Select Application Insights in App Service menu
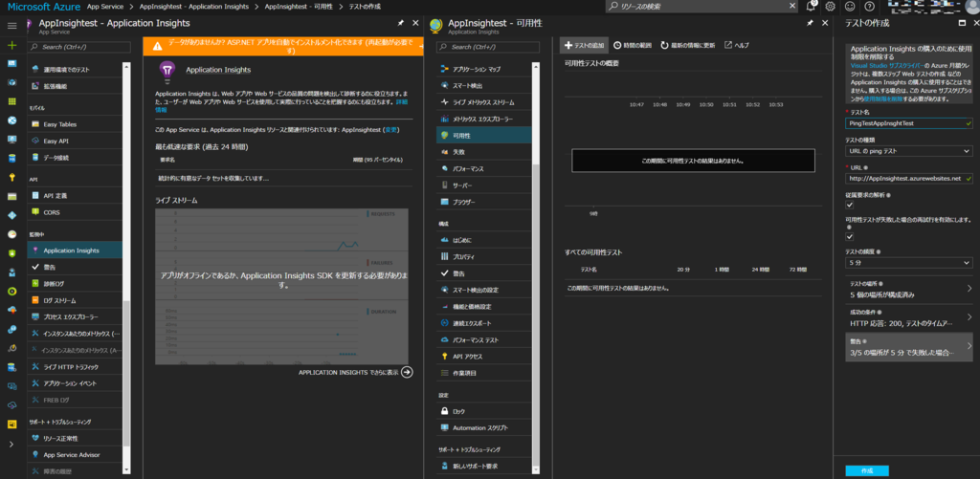Viewport: 980px width, 479px height. [x=75, y=250]
